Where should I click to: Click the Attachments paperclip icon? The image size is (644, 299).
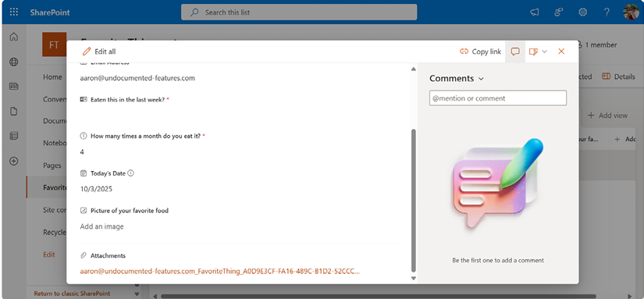point(84,255)
